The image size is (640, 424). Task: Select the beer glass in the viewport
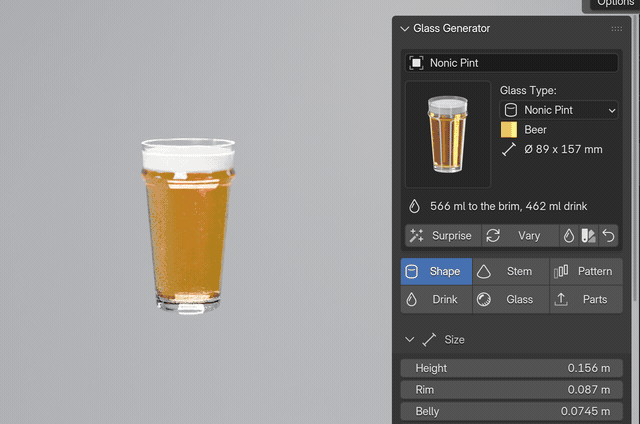coord(188,226)
